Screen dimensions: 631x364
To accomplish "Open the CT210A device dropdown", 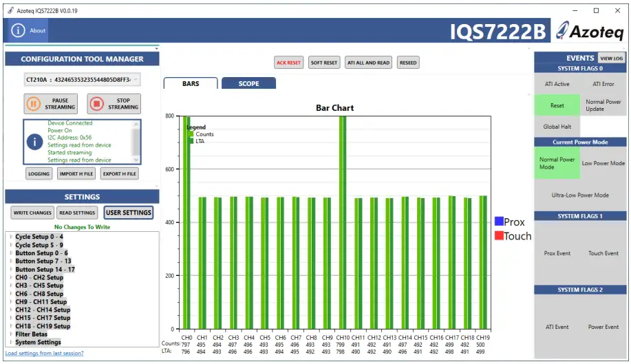I will point(83,80).
